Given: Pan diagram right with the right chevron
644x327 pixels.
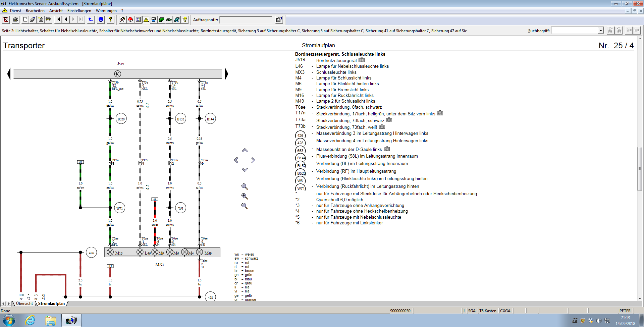Looking at the screenshot, I should click(253, 160).
